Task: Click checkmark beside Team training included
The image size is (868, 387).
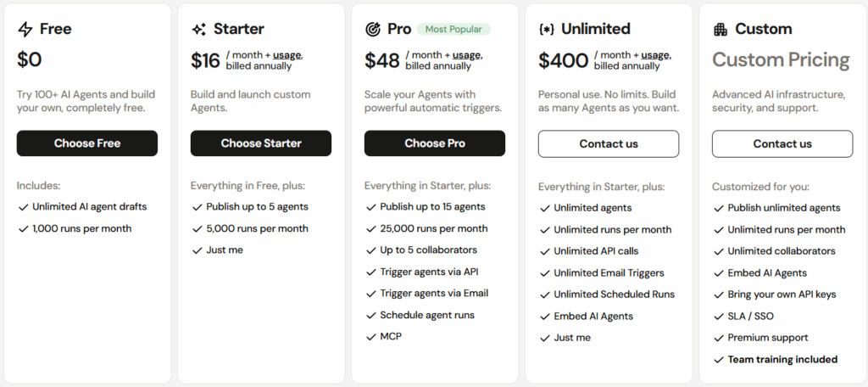Action: [x=718, y=359]
